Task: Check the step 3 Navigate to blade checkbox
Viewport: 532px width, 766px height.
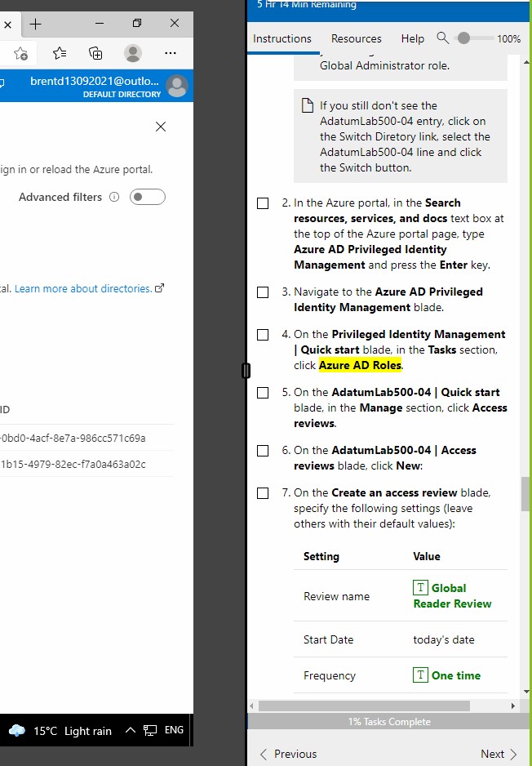Action: (x=263, y=292)
